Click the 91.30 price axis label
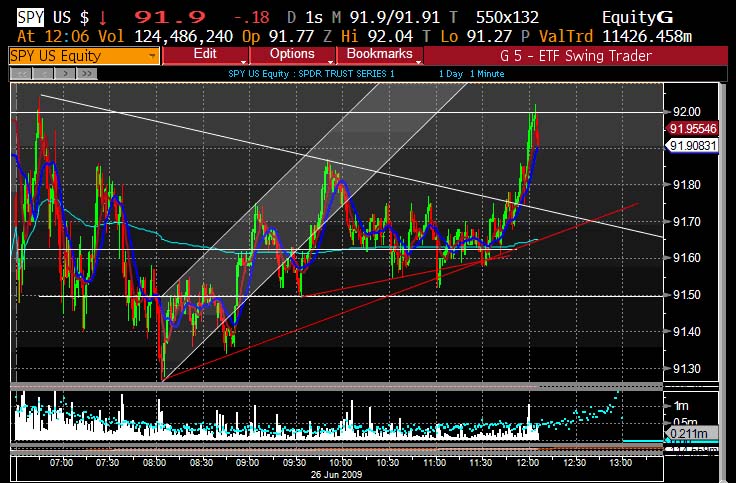The height and width of the screenshot is (483, 736). 687,368
